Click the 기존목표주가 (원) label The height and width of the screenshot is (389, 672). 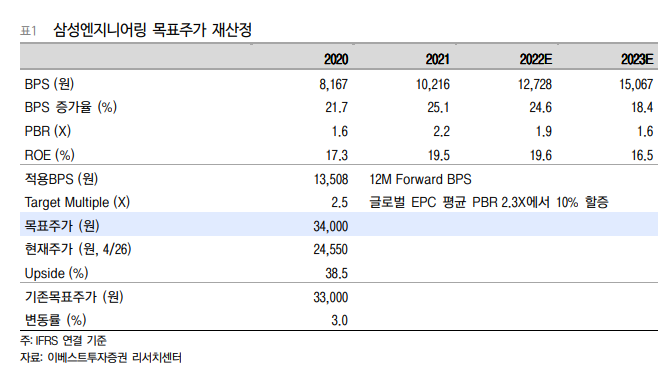(74, 297)
